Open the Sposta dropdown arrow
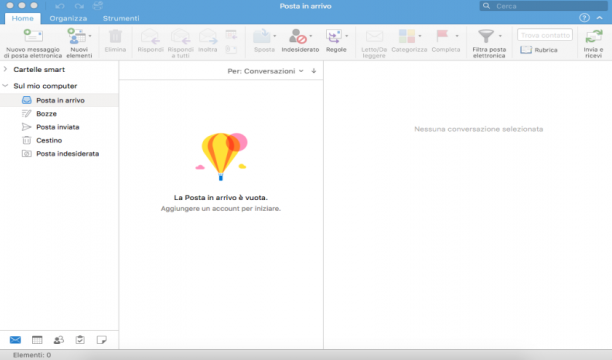Viewport: 612px width, 360px height. 275,36
